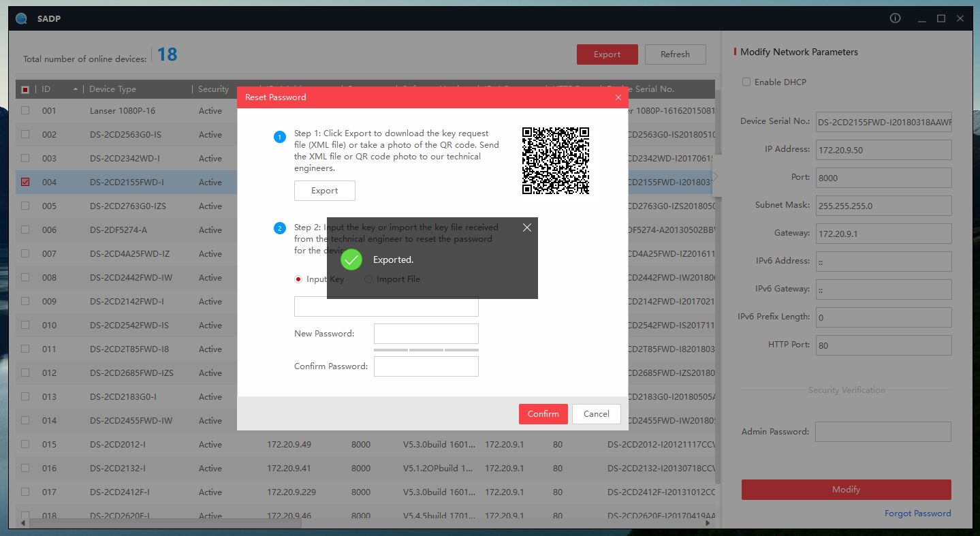Sort by Security column header

[x=214, y=89]
